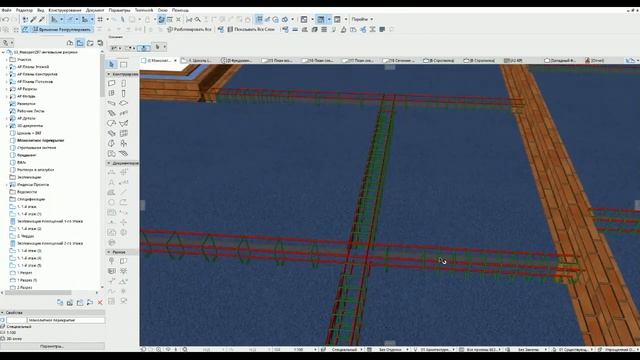Select the Zone tool in the toolbox

pyautogui.click(x=112, y=153)
